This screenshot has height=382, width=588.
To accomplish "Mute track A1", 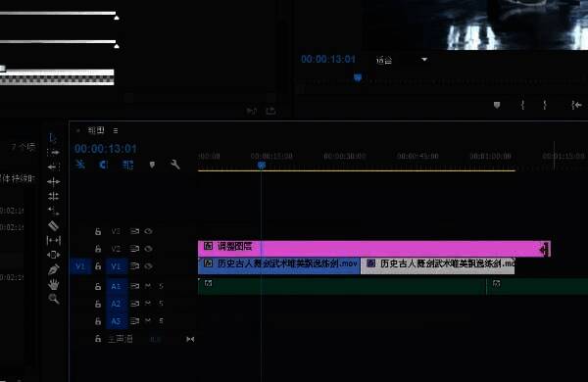I will pyautogui.click(x=148, y=286).
